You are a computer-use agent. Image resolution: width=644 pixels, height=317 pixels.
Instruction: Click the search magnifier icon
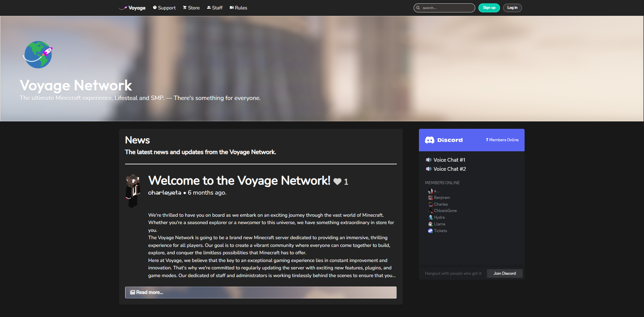[418, 8]
